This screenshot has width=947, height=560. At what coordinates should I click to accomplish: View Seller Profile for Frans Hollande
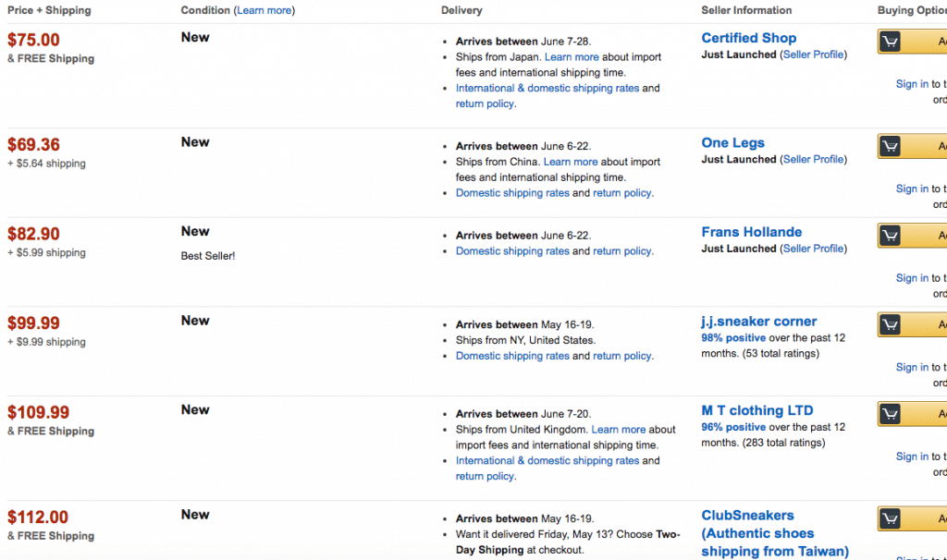[813, 249]
